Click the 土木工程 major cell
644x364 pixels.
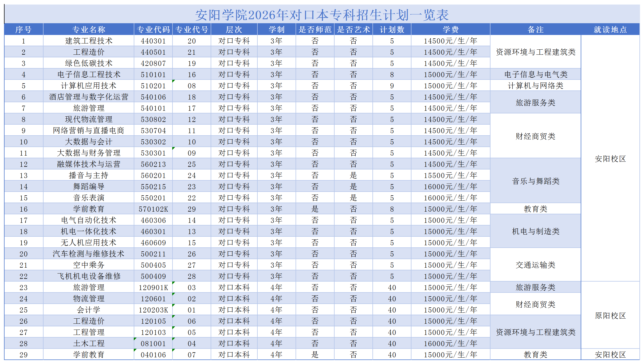point(88,343)
